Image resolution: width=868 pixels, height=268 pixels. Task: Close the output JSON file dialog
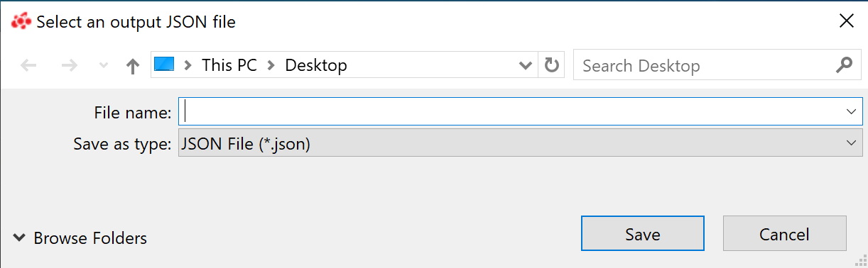pyautogui.click(x=847, y=21)
